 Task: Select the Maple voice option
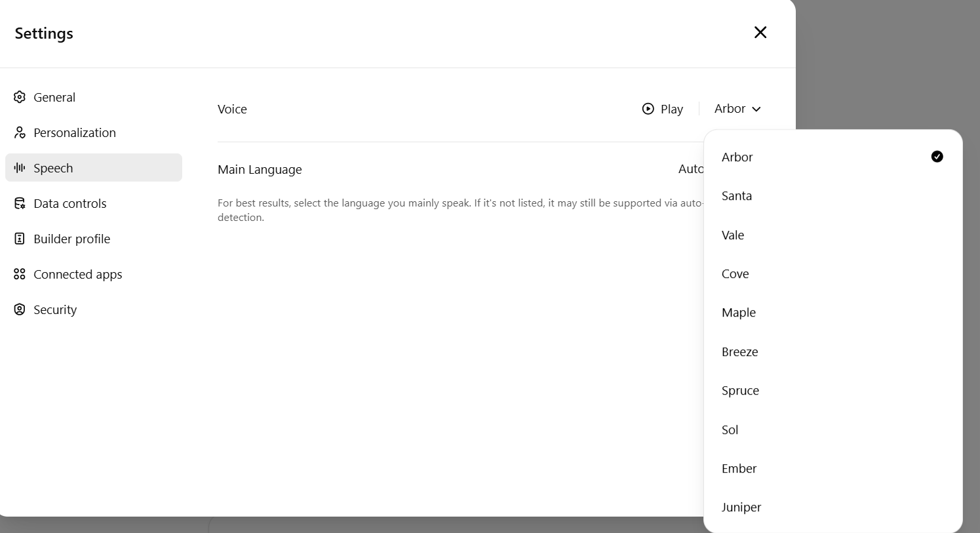(739, 313)
